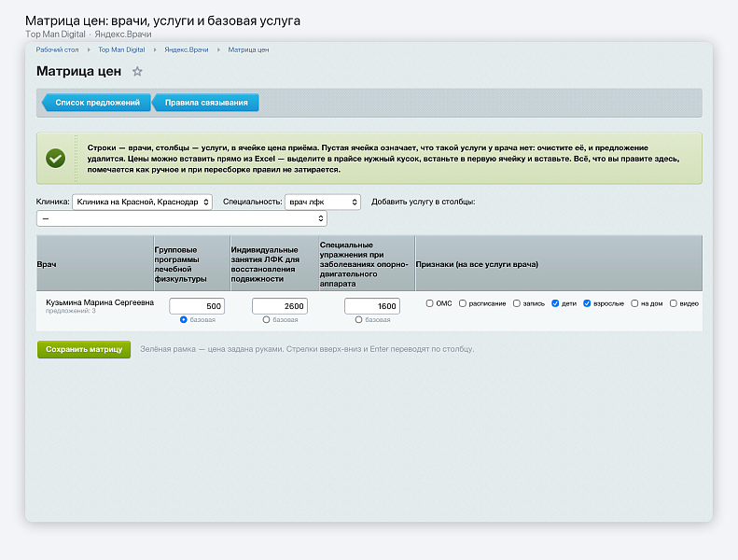The height and width of the screenshot is (560, 738).
Task: Focus the 500 price input field
Action: coord(197,306)
